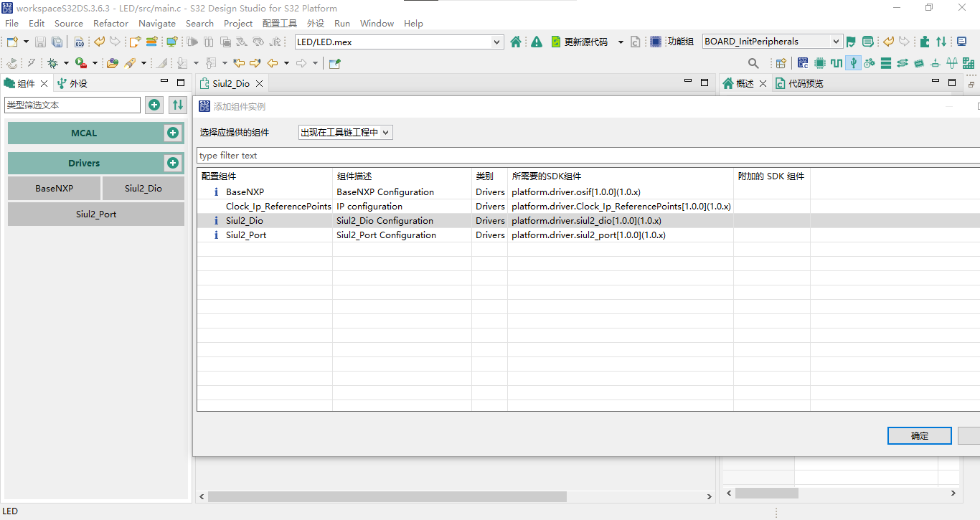Image resolution: width=980 pixels, height=520 pixels.
Task: Open the 配置工具 menu
Action: 280,23
